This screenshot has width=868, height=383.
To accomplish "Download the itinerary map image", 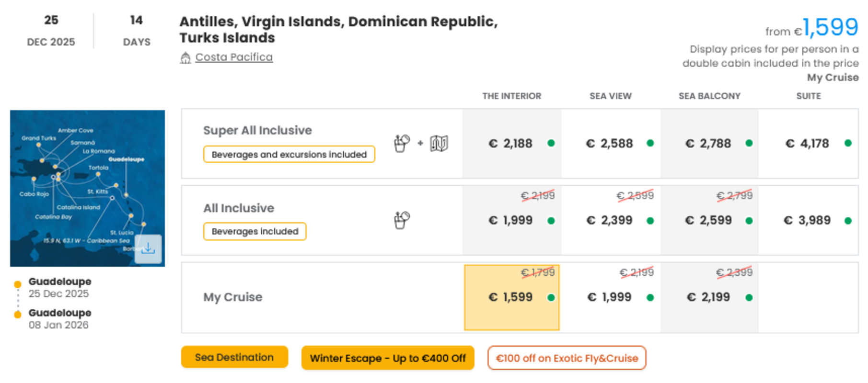I will click(x=148, y=248).
